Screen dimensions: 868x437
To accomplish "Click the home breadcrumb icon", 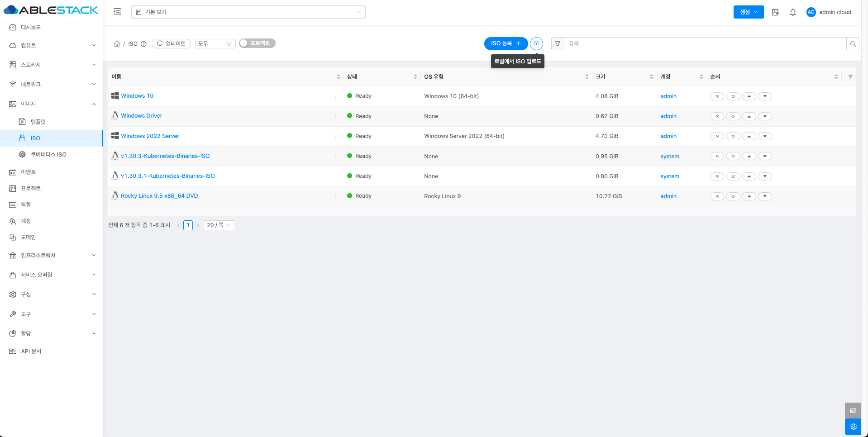I will 117,44.
